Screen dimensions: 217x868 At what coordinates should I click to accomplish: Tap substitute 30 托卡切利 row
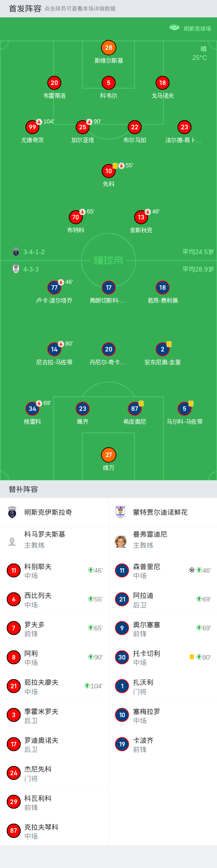pos(163,657)
